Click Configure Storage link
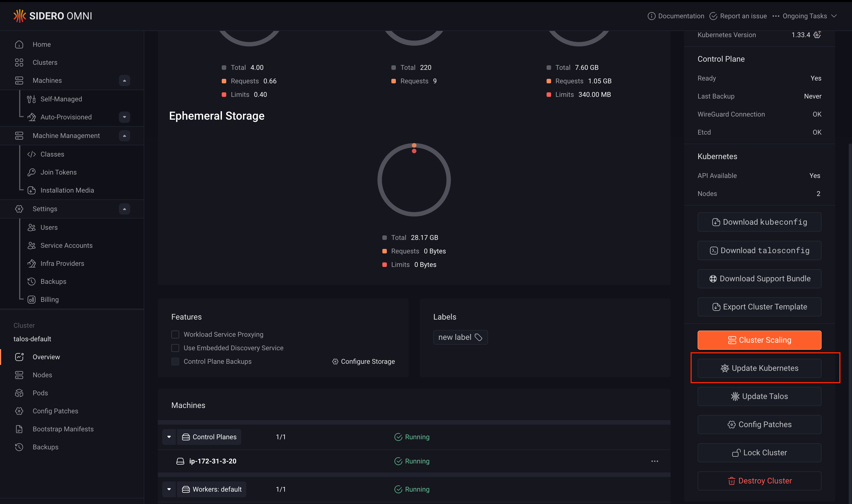The height and width of the screenshot is (504, 852). [363, 362]
